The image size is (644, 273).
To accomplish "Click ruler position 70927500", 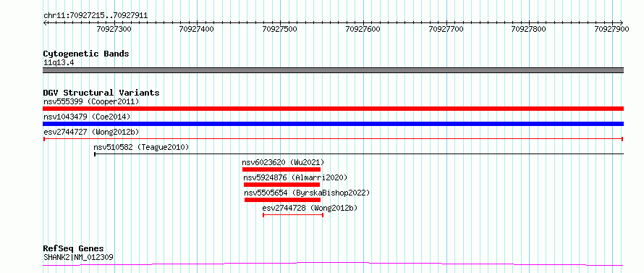I will click(x=279, y=29).
